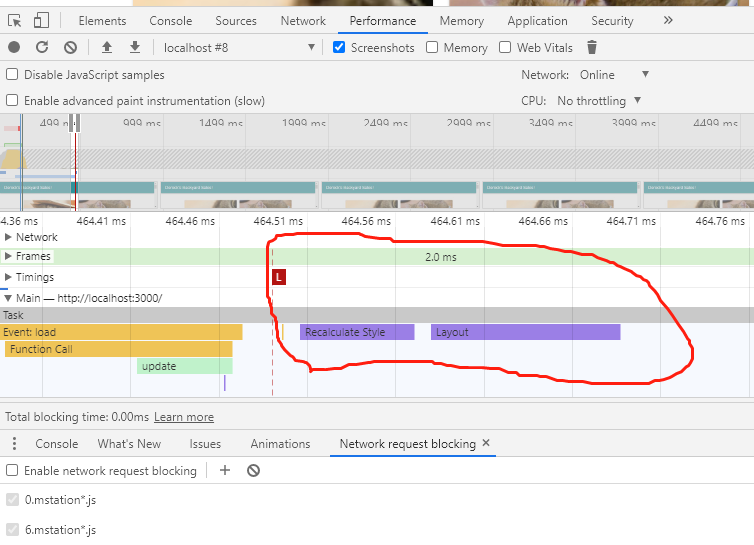Screen dimensions: 754x545
Task: Click the 0.mstation*.js pattern text
Action: pyautogui.click(x=61, y=500)
